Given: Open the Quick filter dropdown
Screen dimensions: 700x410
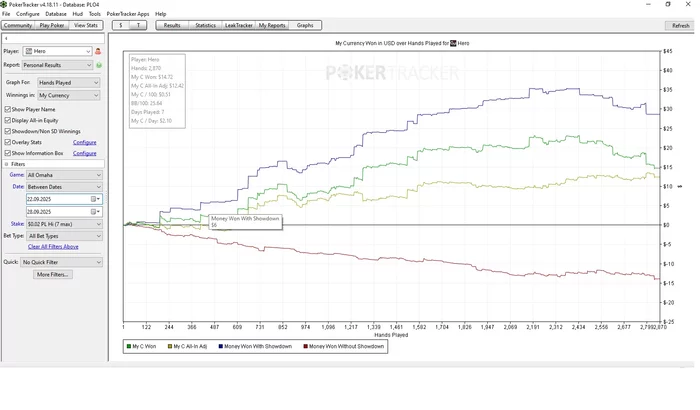Looking at the screenshot, I should tap(62, 262).
